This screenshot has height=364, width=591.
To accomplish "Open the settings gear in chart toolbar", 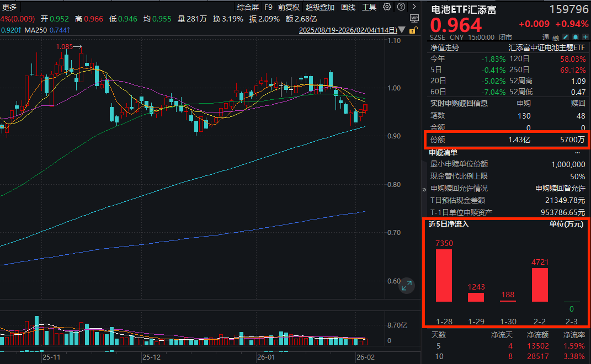I will pyautogui.click(x=387, y=7).
